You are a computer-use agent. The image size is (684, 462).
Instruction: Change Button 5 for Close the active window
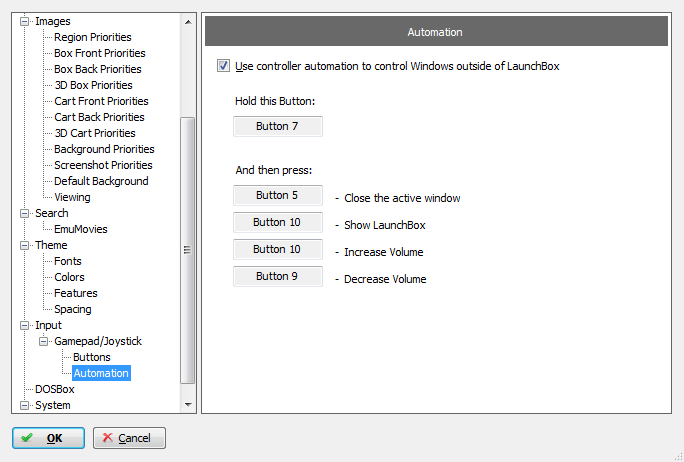click(278, 195)
